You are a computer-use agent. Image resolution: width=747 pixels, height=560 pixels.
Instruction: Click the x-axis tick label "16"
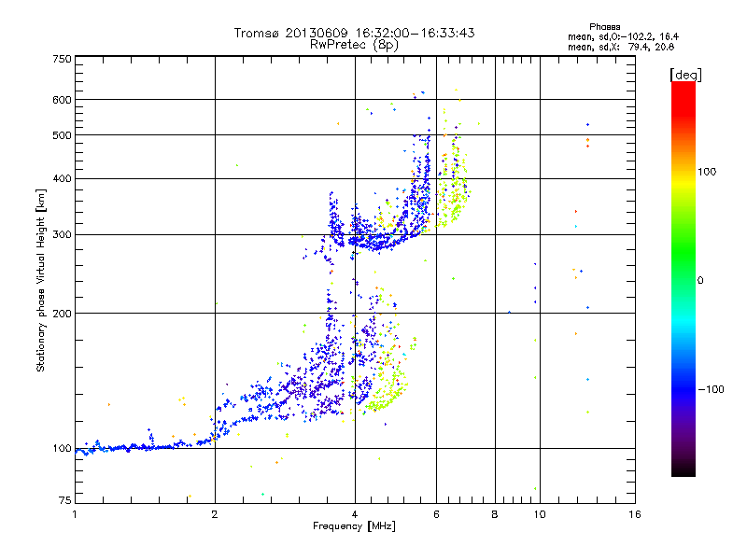click(635, 514)
